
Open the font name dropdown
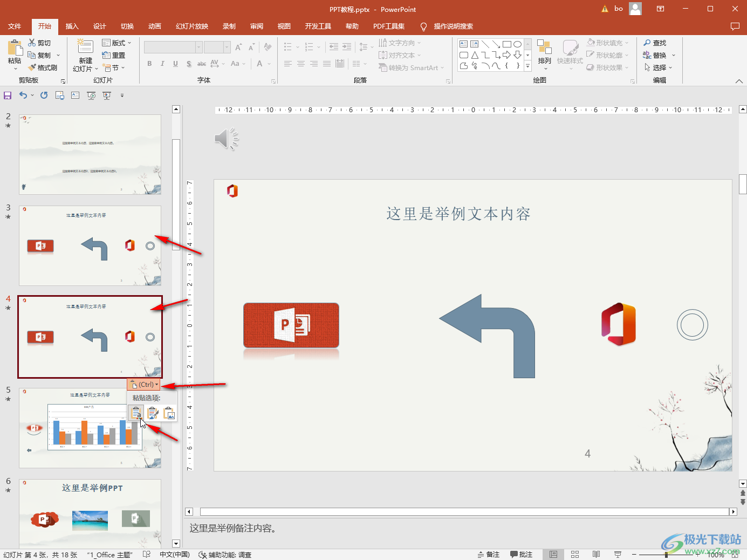click(198, 47)
